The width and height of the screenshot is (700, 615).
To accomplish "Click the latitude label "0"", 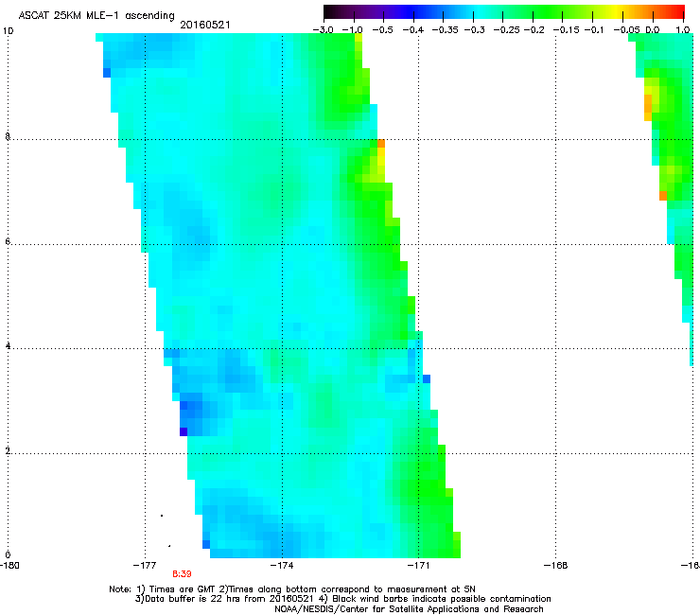I will click(8, 555).
